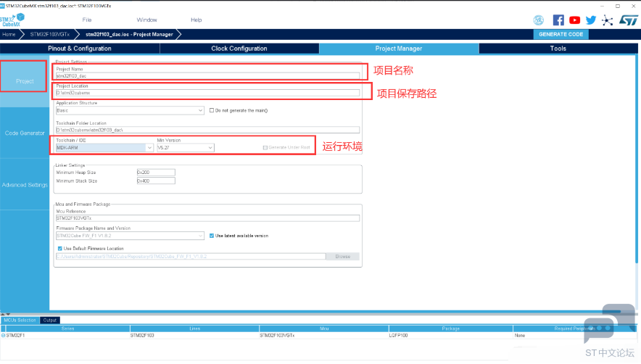The image size is (641, 364).
Task: Toggle Generate Under Root checkbox
Action: pyautogui.click(x=265, y=148)
